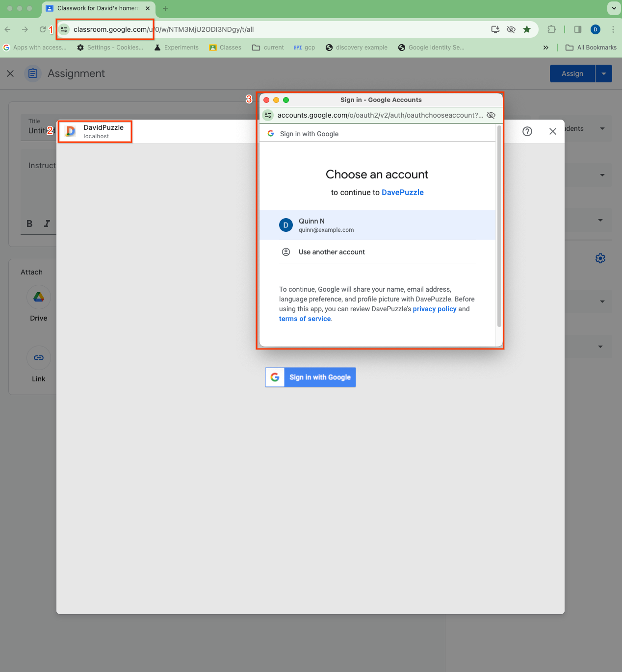Open the grading settings gear

(600, 258)
